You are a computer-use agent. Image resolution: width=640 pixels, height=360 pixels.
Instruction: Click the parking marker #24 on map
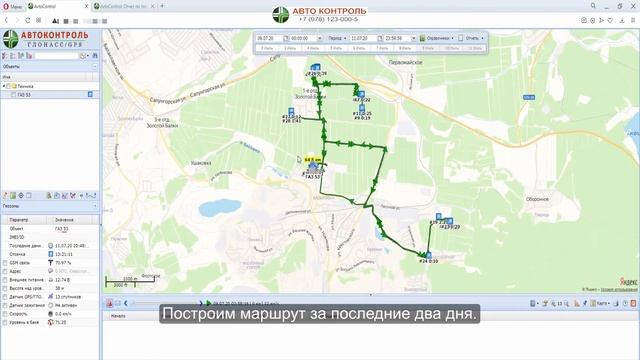click(429, 256)
